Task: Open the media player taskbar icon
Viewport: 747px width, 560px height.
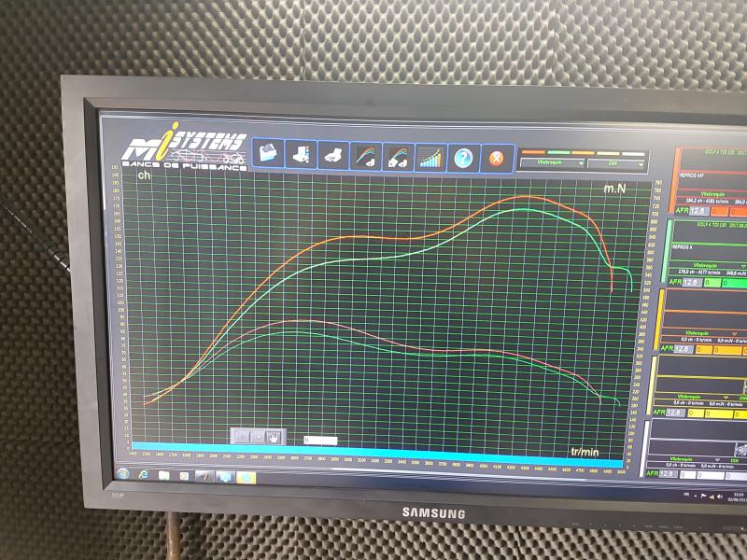Action: coord(184,476)
